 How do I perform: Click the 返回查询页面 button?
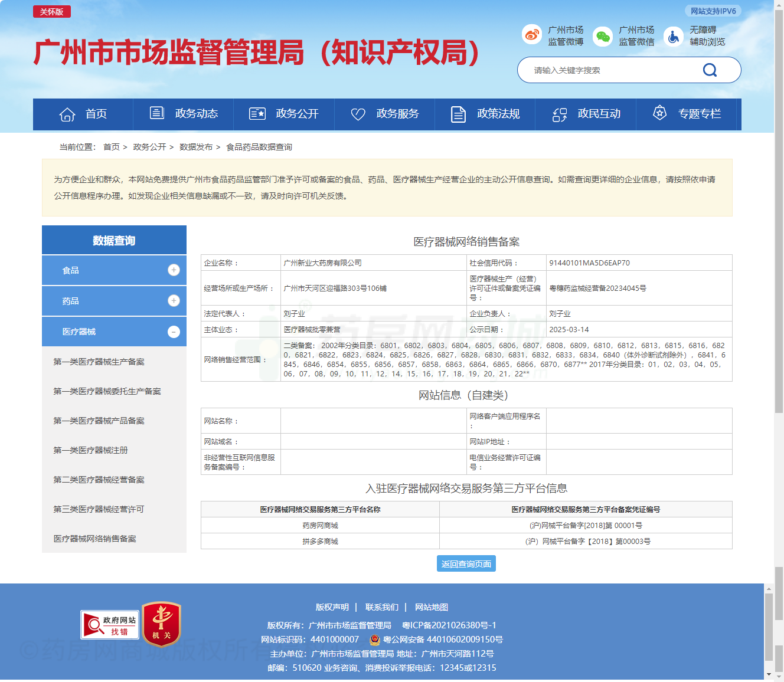[466, 563]
